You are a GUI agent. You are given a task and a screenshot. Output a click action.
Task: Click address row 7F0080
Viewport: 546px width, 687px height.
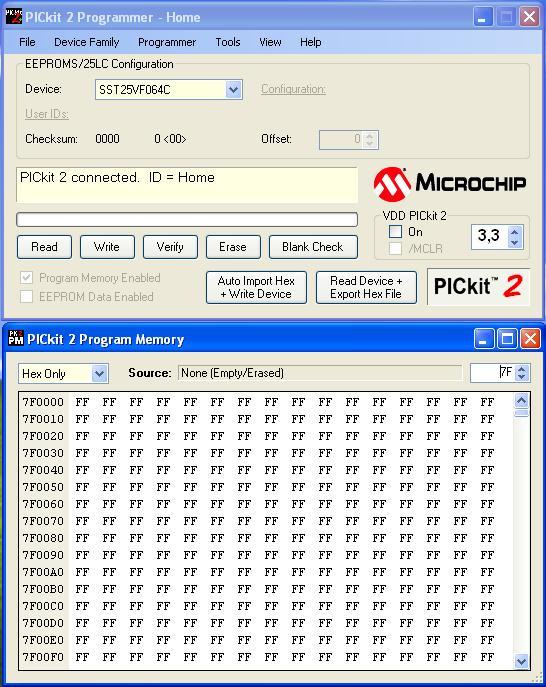point(43,538)
